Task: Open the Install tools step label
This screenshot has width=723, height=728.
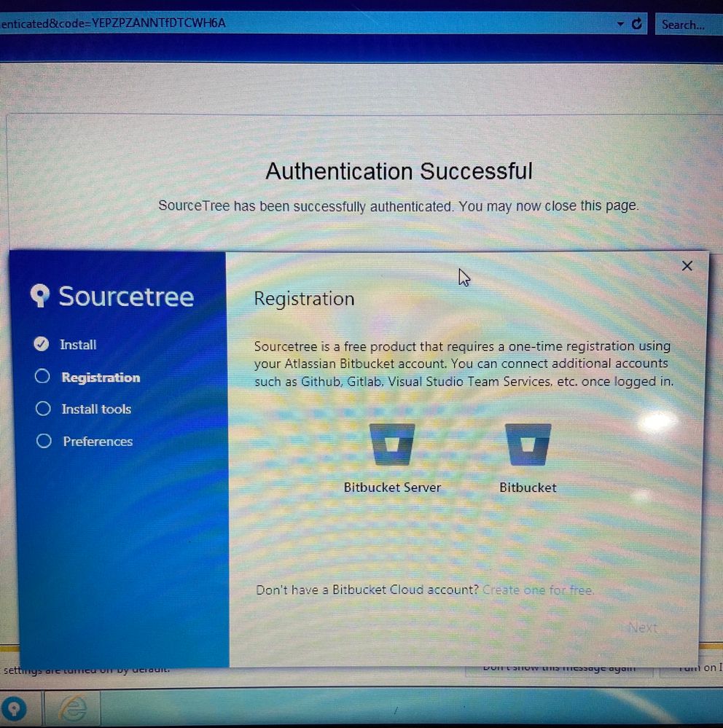Action: [96, 409]
